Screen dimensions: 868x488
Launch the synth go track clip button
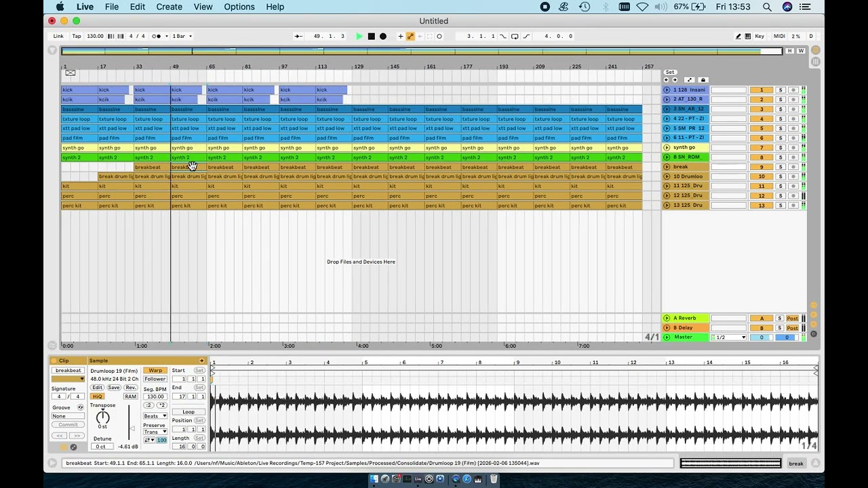pyautogui.click(x=667, y=147)
